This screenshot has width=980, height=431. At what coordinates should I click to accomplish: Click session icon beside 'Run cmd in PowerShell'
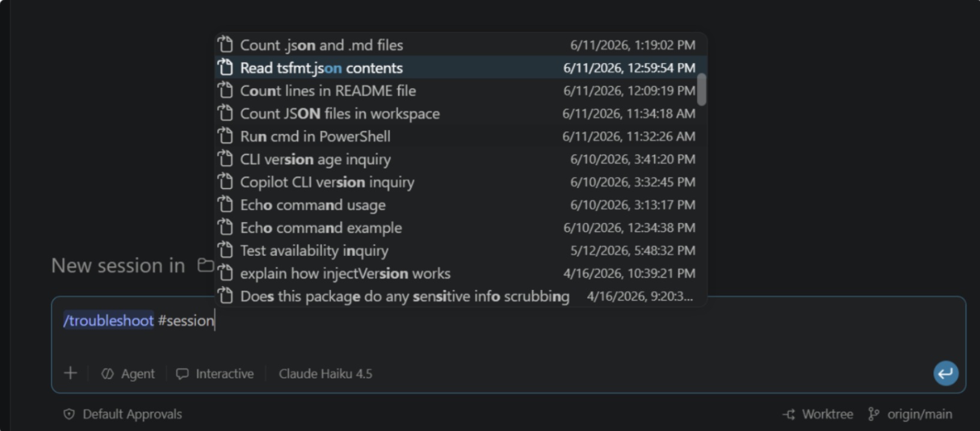coord(225,135)
